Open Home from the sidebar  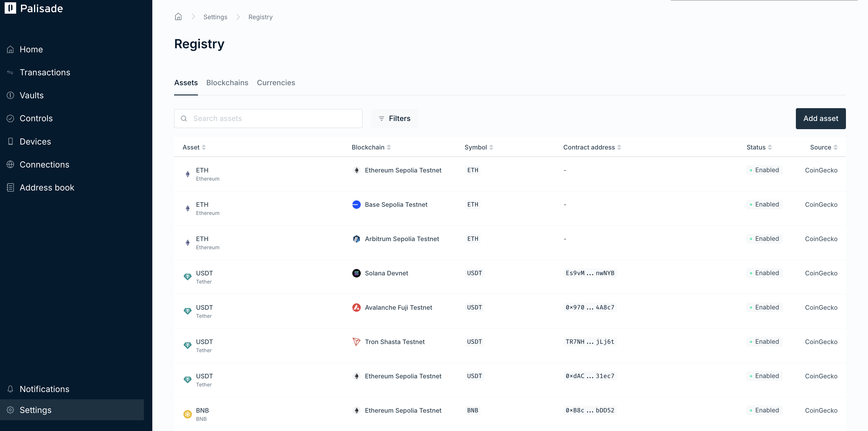31,49
